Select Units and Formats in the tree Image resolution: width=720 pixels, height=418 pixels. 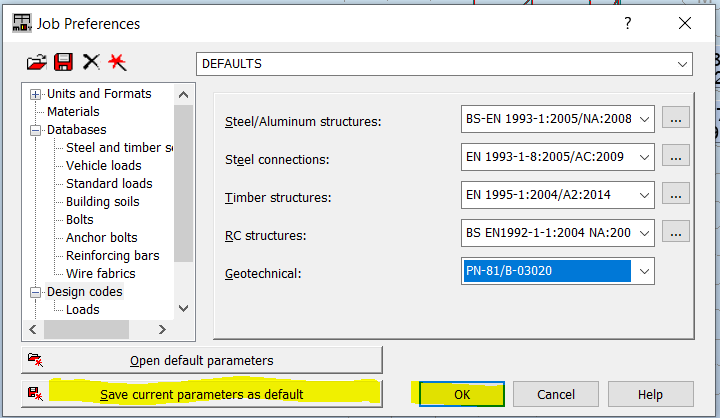(x=99, y=94)
